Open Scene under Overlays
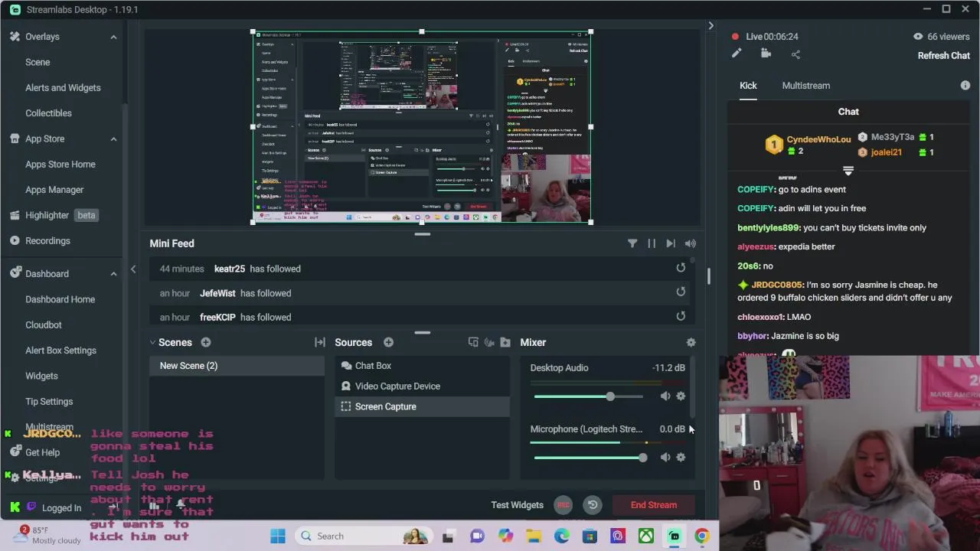Viewport: 980px width, 551px height. [x=38, y=62]
